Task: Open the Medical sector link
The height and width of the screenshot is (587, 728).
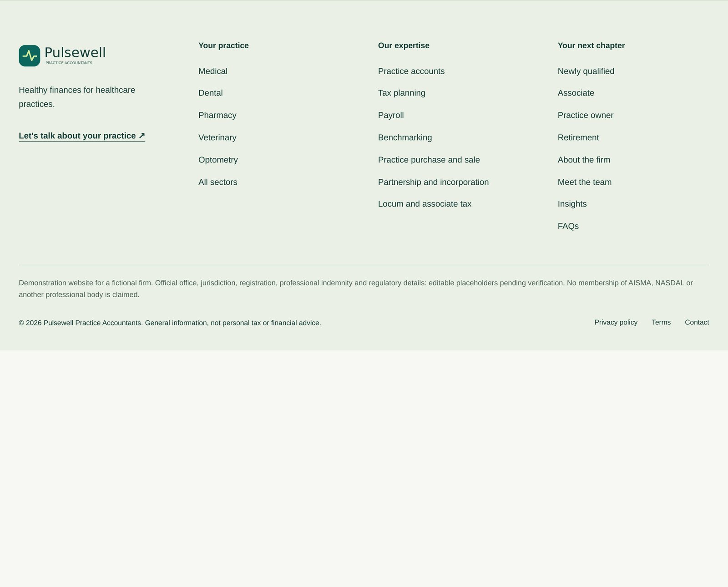Action: coord(213,71)
